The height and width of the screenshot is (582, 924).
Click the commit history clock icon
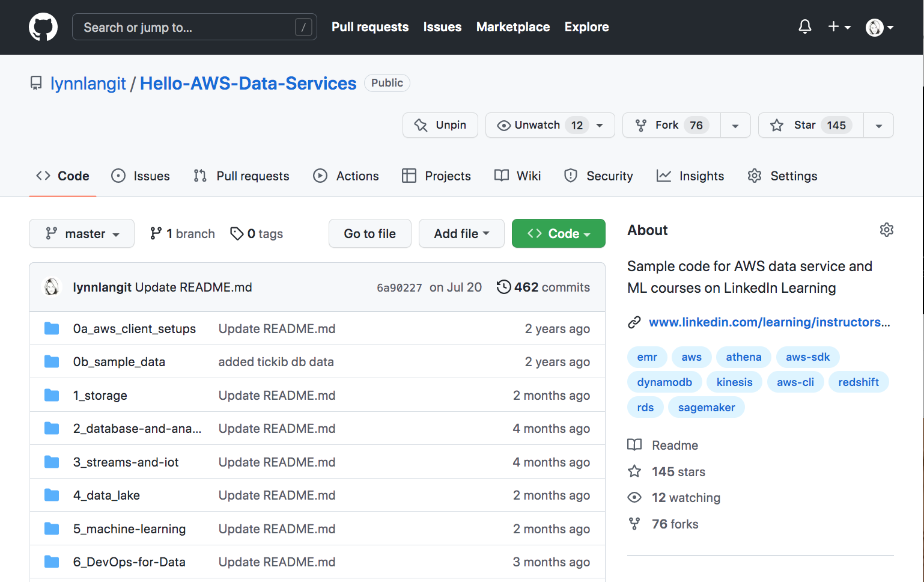[503, 287]
